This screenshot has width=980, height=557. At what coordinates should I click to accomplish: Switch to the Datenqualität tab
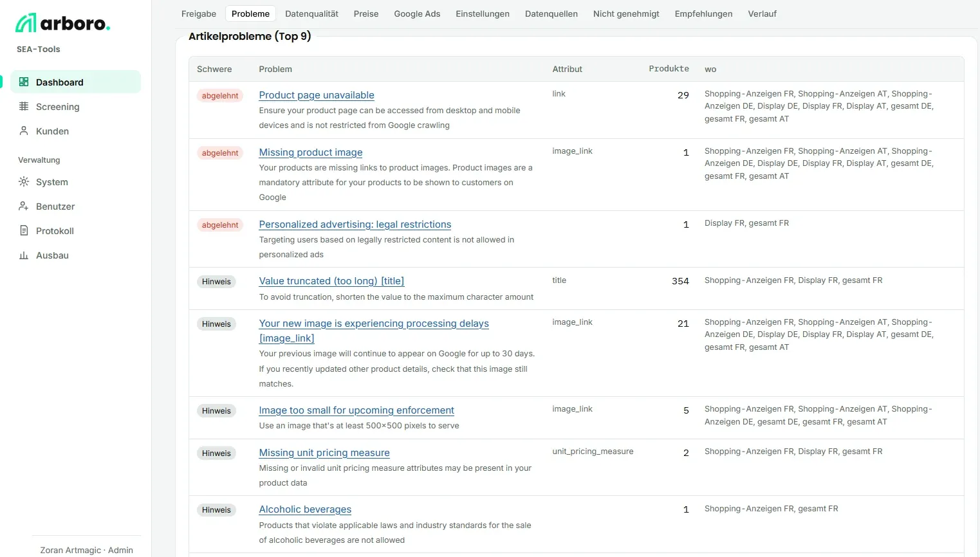[x=311, y=14]
